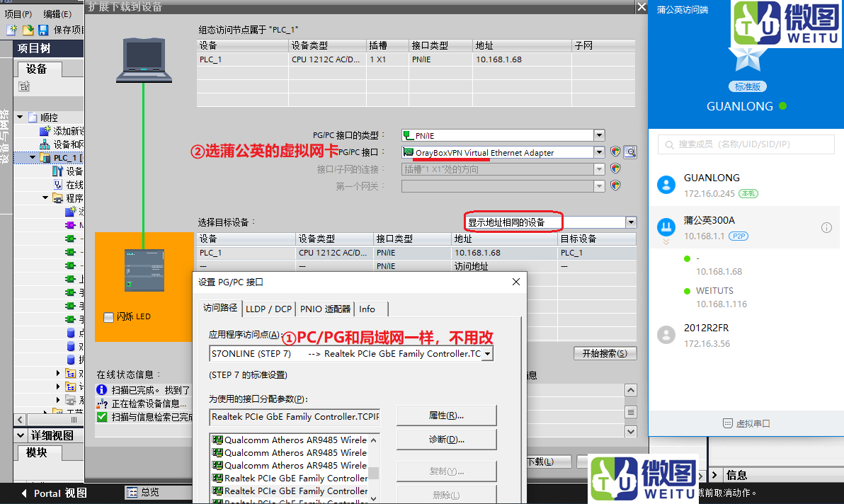This screenshot has width=844, height=504.
Task: Click the 标准版 edition badge
Action: (748, 86)
